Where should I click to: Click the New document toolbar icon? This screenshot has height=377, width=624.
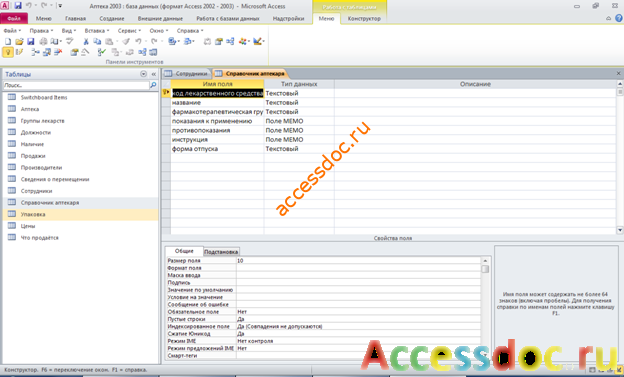(x=8, y=41)
